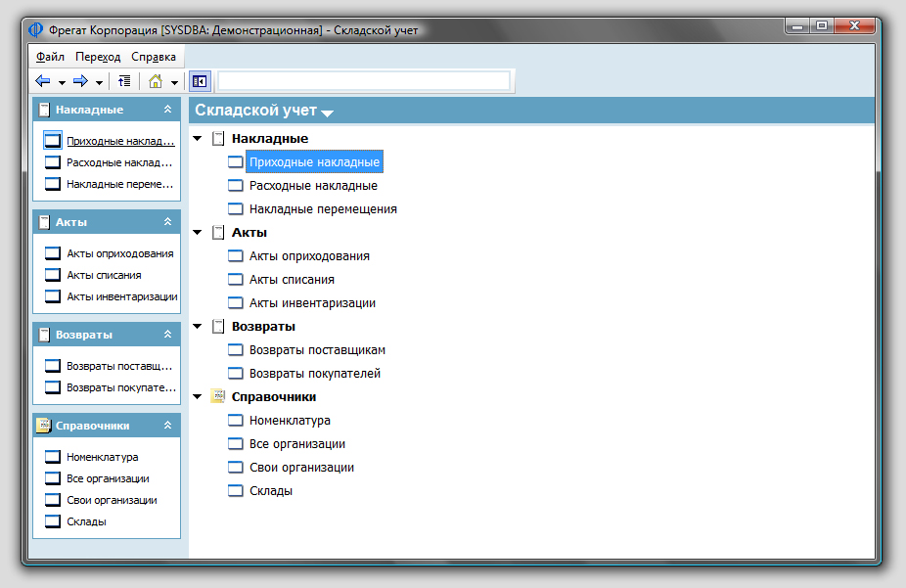Click Номенклатура link in sidebar

tap(103, 457)
